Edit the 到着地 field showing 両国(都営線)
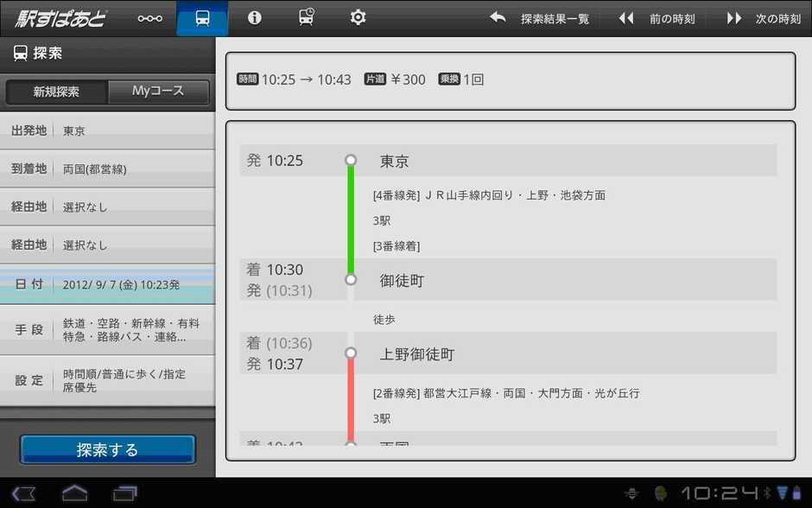The image size is (812, 508). [x=107, y=169]
